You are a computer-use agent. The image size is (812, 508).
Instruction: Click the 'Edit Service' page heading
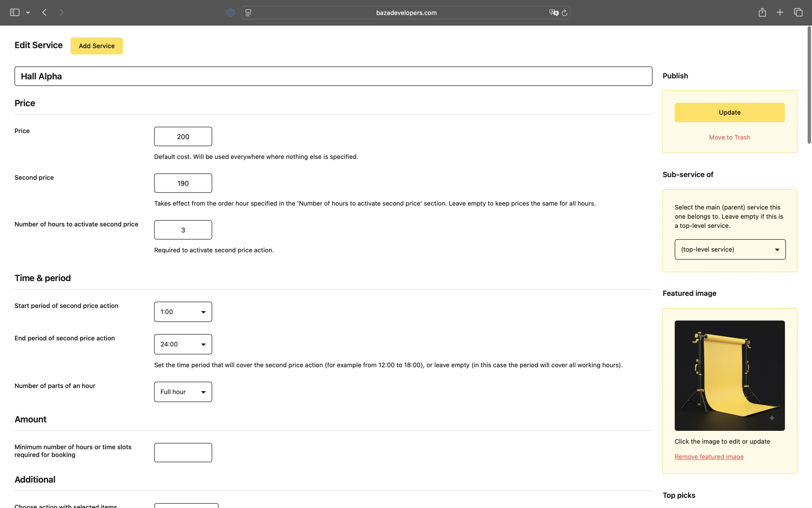click(39, 45)
